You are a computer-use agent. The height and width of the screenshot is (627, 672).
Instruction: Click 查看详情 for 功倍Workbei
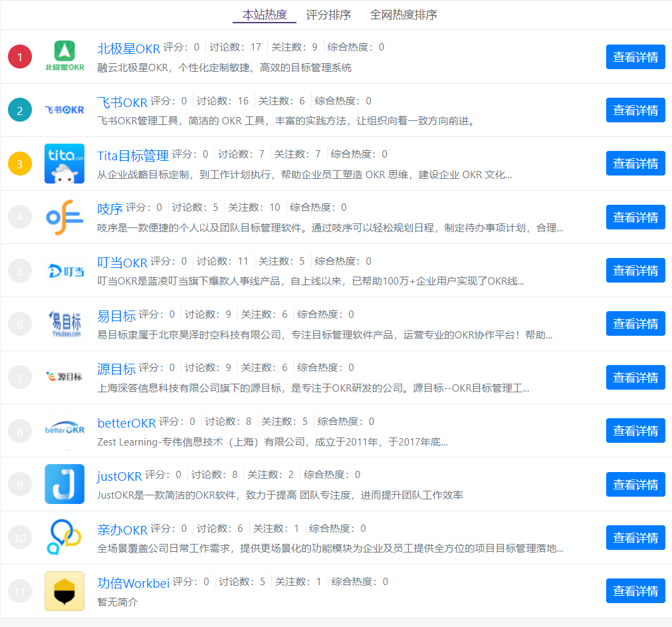click(635, 591)
